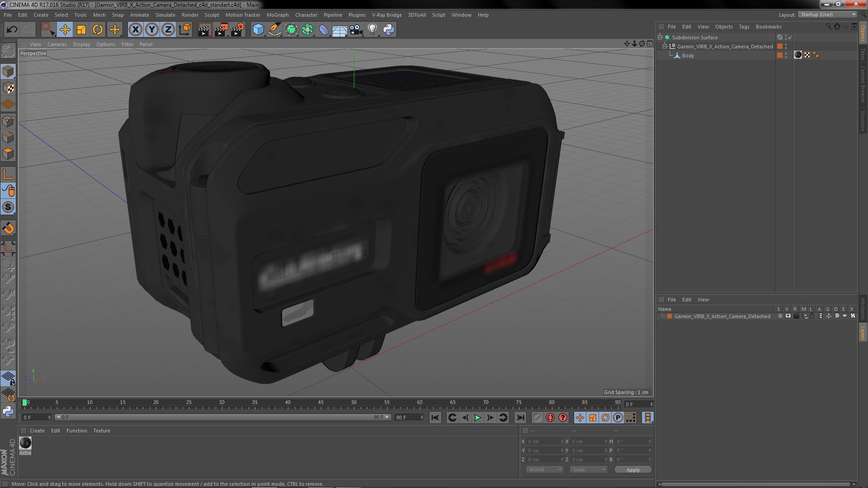Add a Cube primitive object
The image size is (868, 488).
click(x=258, y=30)
